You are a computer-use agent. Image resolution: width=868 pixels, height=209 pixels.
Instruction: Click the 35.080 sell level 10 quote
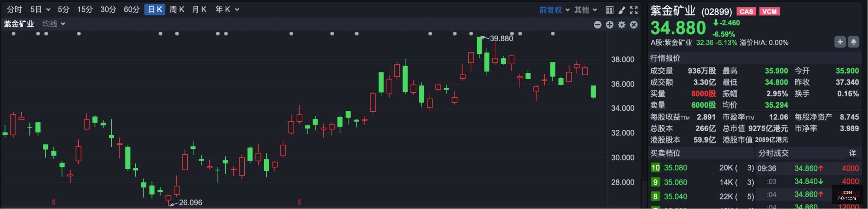675,168
